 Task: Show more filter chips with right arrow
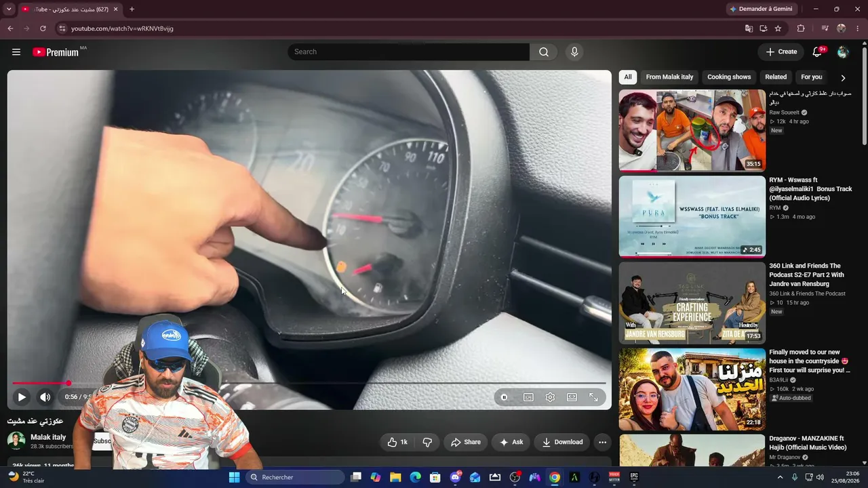pyautogui.click(x=843, y=77)
